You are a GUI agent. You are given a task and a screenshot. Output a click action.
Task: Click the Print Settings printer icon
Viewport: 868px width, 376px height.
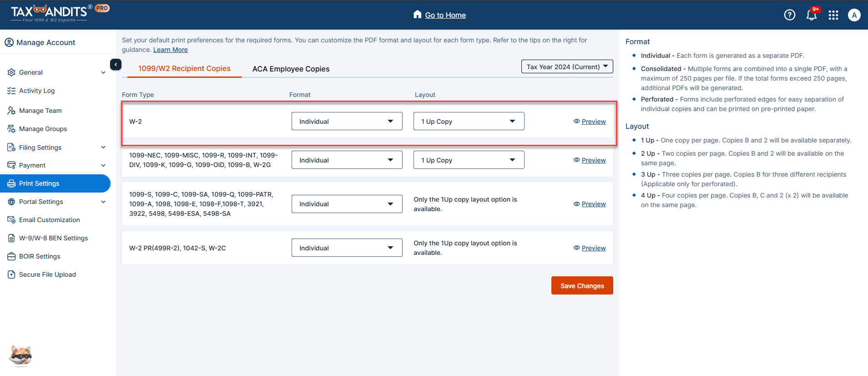11,183
